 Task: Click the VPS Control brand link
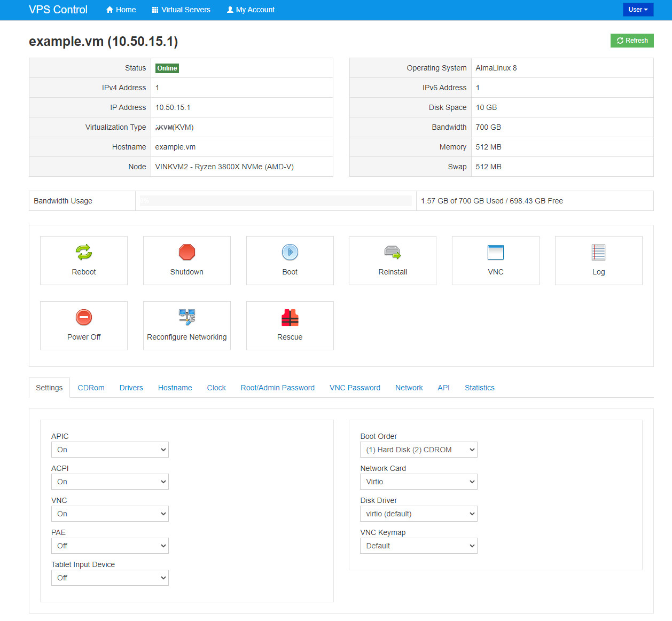click(x=58, y=10)
